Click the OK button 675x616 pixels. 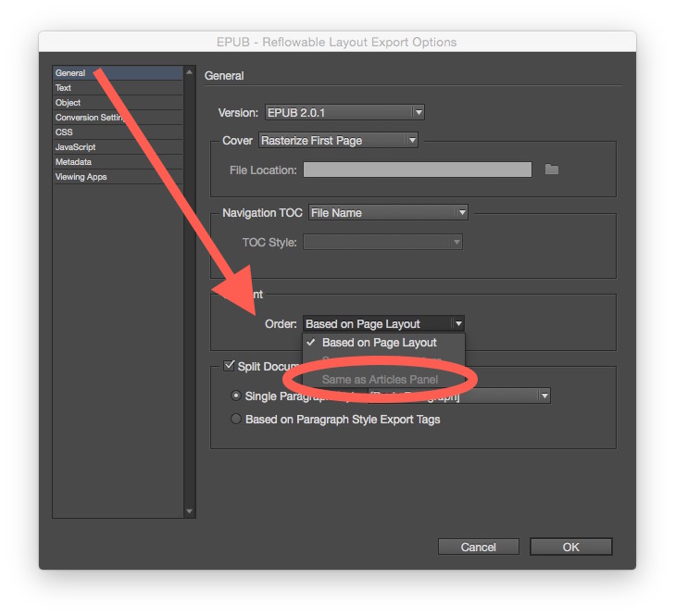point(570,547)
